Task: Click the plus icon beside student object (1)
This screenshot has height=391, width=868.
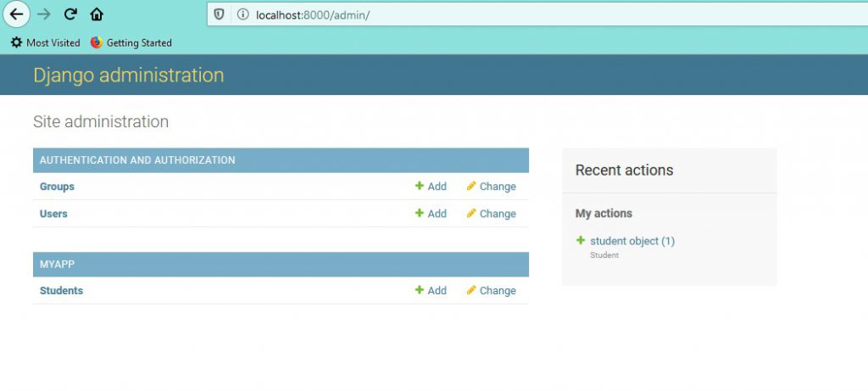Action: point(581,240)
